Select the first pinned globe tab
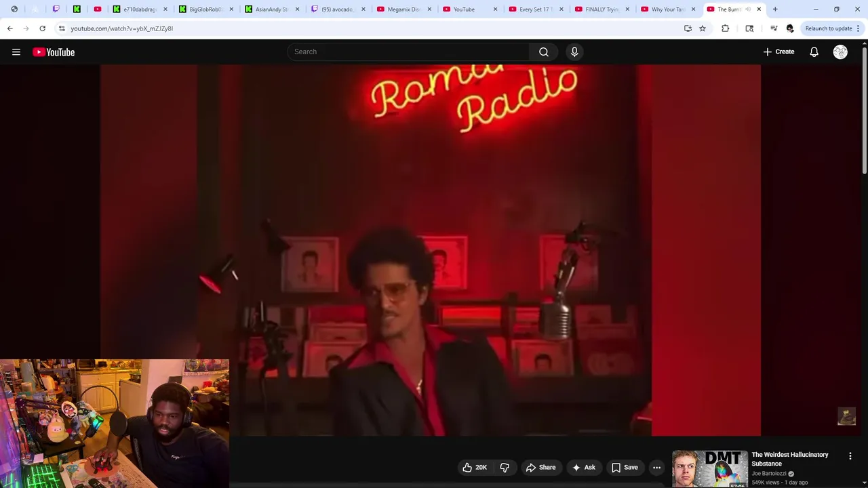The width and height of the screenshot is (868, 488). pos(14,9)
